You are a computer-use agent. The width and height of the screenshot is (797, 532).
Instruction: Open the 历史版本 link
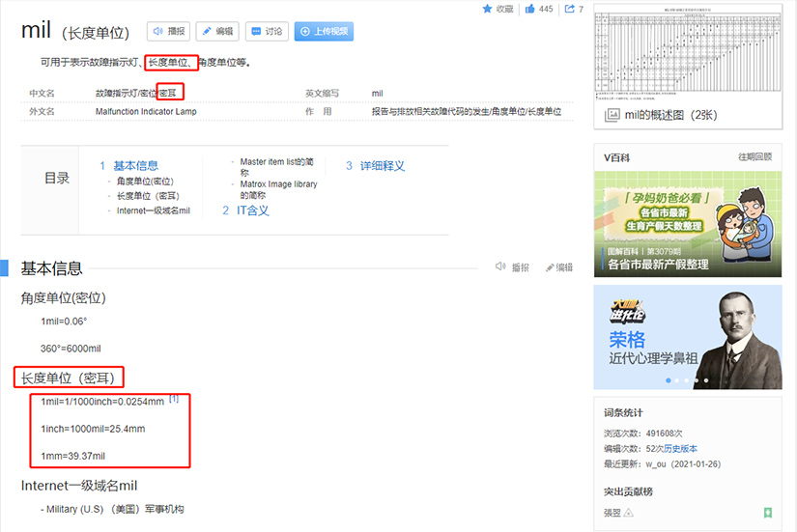[681, 449]
